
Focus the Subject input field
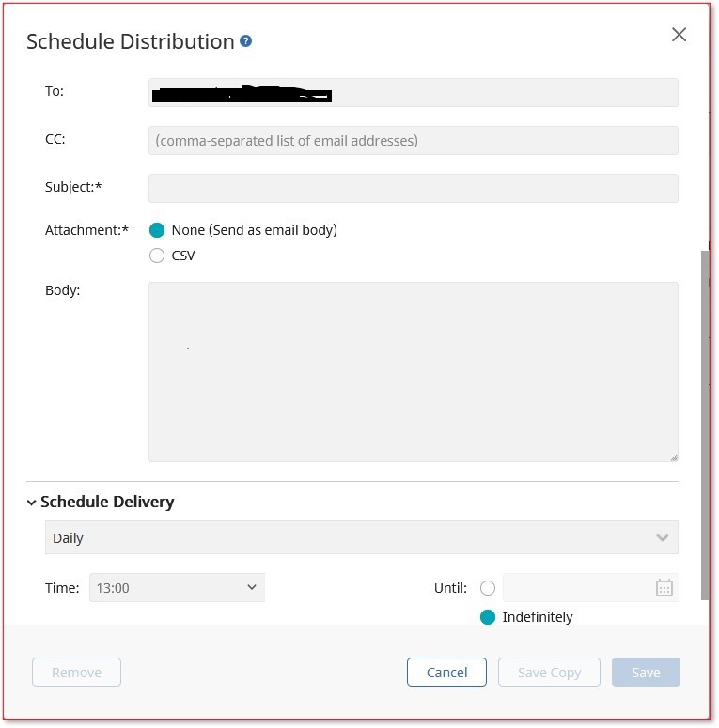(413, 188)
